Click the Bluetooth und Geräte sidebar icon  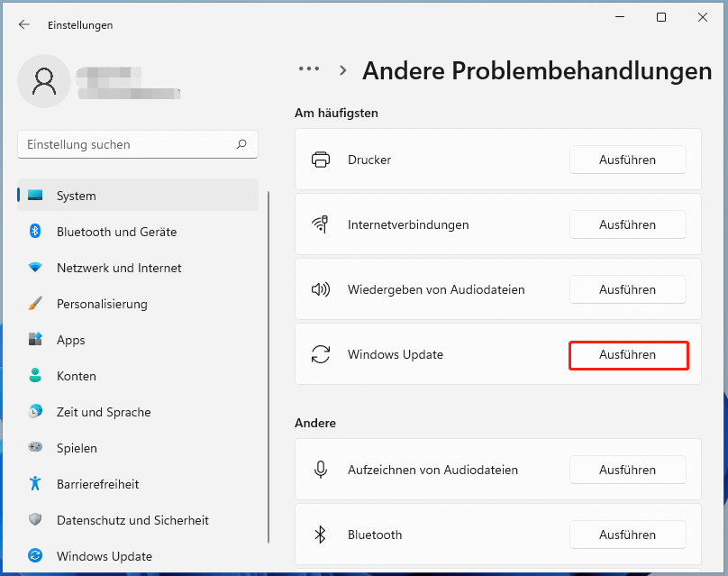35,232
